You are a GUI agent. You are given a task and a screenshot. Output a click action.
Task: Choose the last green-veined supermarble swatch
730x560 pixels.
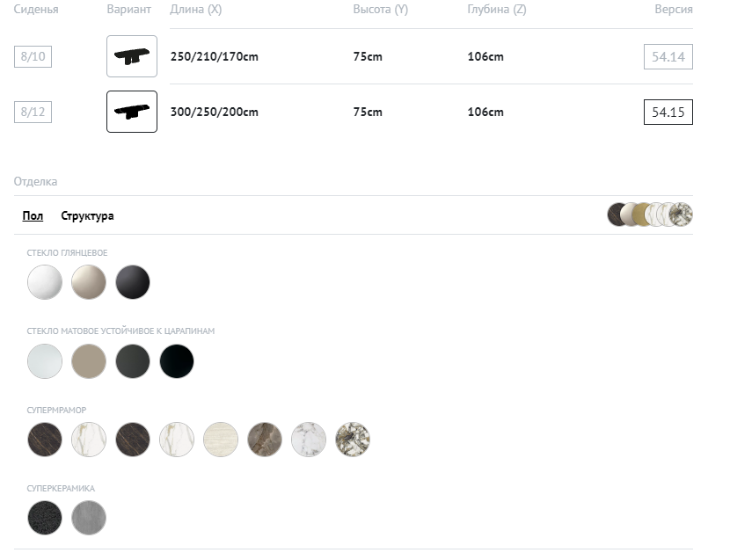pyautogui.click(x=353, y=440)
